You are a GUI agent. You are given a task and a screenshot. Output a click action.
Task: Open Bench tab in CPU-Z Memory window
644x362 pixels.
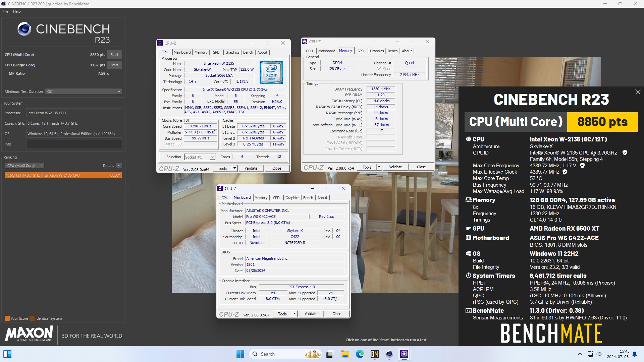point(392,51)
